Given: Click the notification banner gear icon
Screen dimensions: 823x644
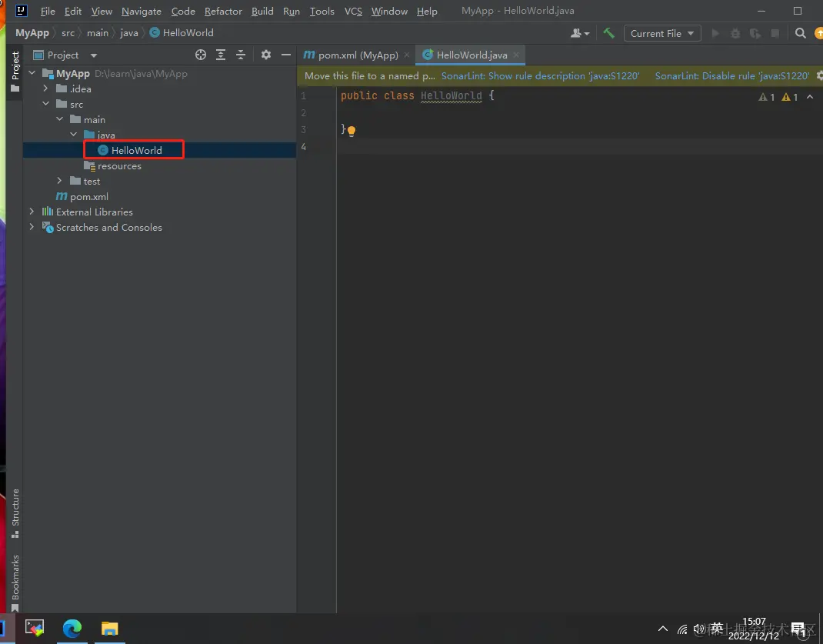Looking at the screenshot, I should (x=819, y=75).
